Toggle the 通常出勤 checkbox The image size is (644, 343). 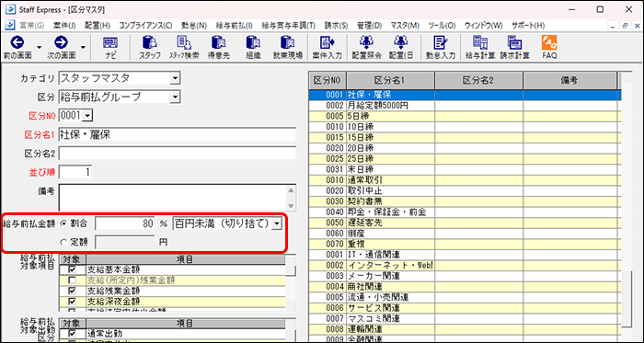[x=73, y=334]
